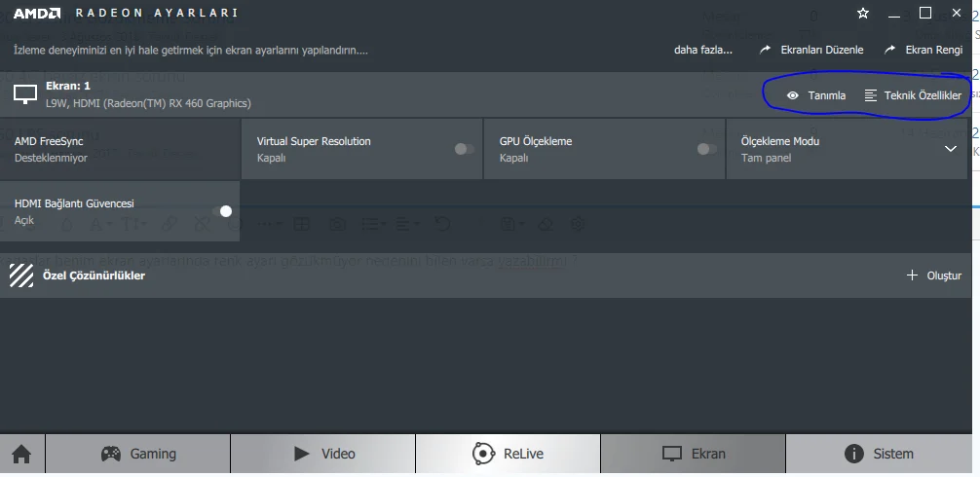Click the arrow icon beside Ekran Rengi

tap(889, 50)
